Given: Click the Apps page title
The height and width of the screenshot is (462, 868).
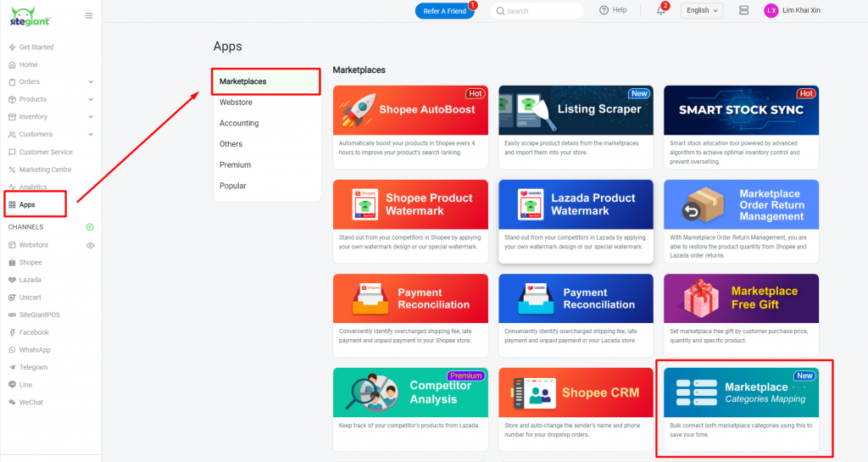Looking at the screenshot, I should click(227, 47).
